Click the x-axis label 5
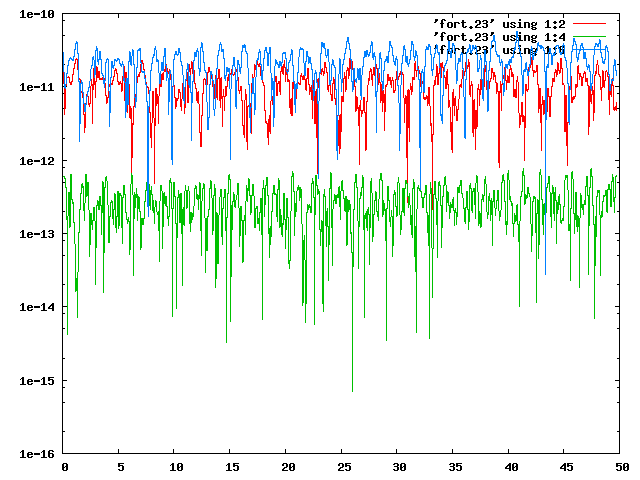The image size is (640, 480). point(121,467)
